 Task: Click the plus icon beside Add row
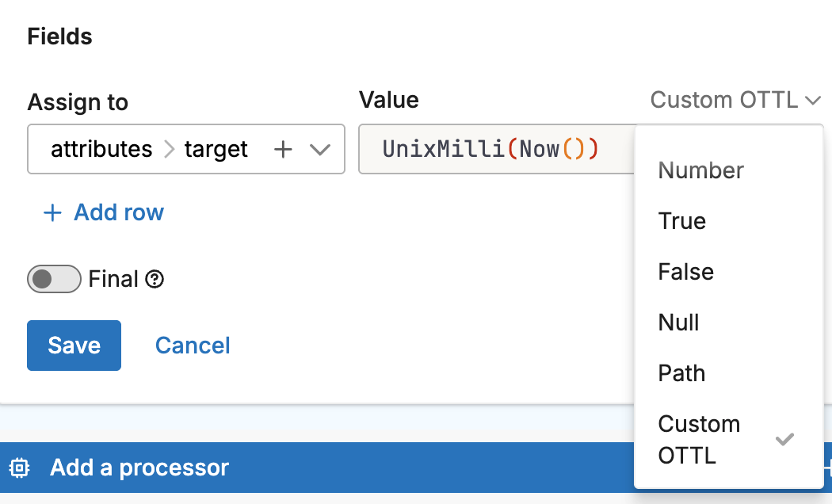(x=52, y=212)
